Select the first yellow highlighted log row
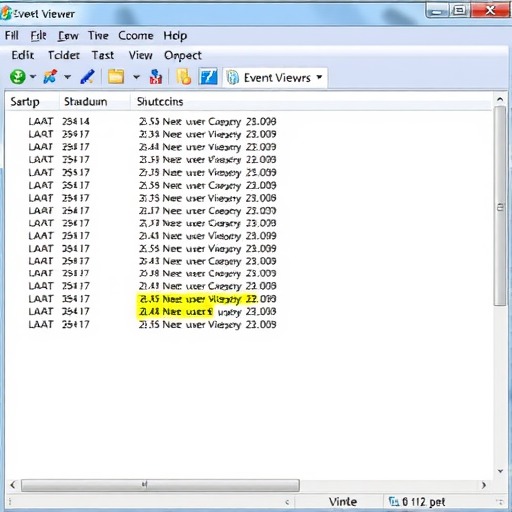 207,299
